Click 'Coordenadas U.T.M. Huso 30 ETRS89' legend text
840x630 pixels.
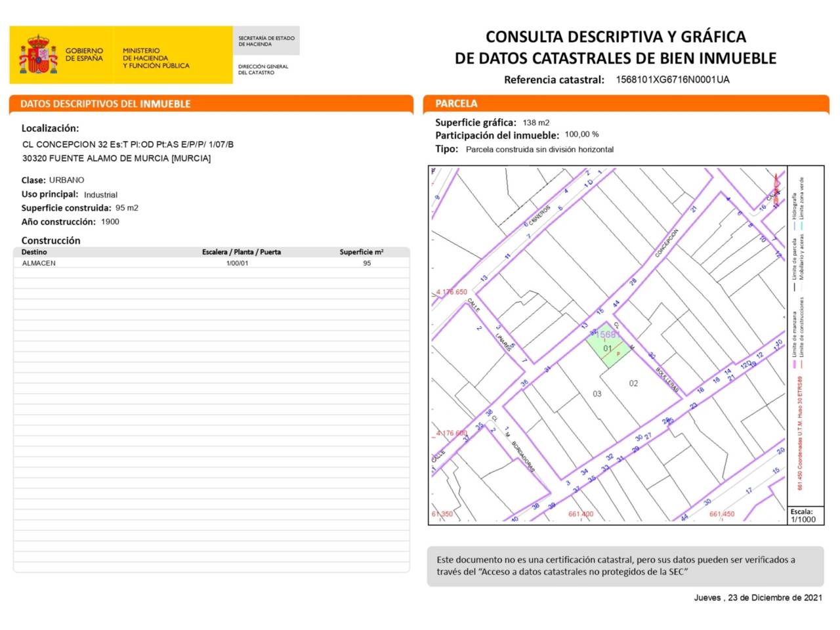(799, 423)
